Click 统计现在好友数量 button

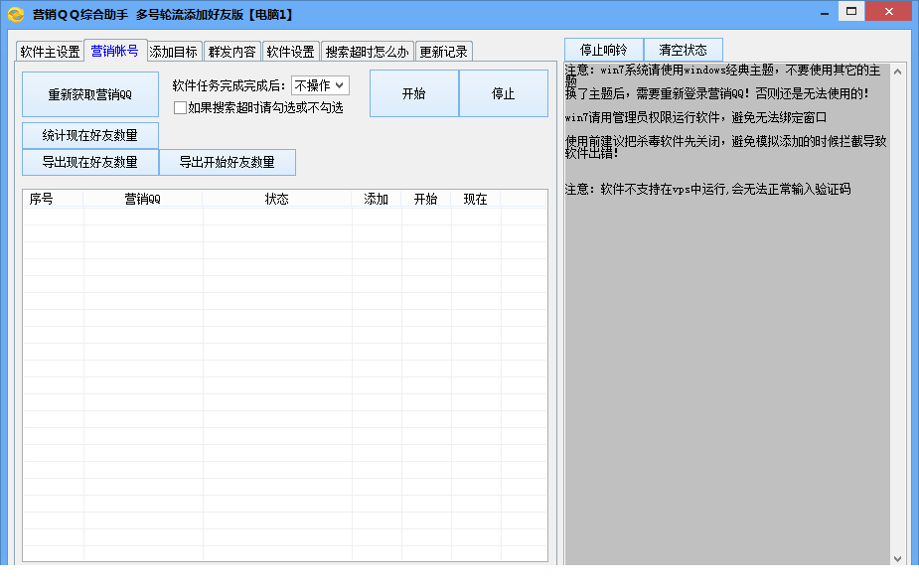coord(90,135)
